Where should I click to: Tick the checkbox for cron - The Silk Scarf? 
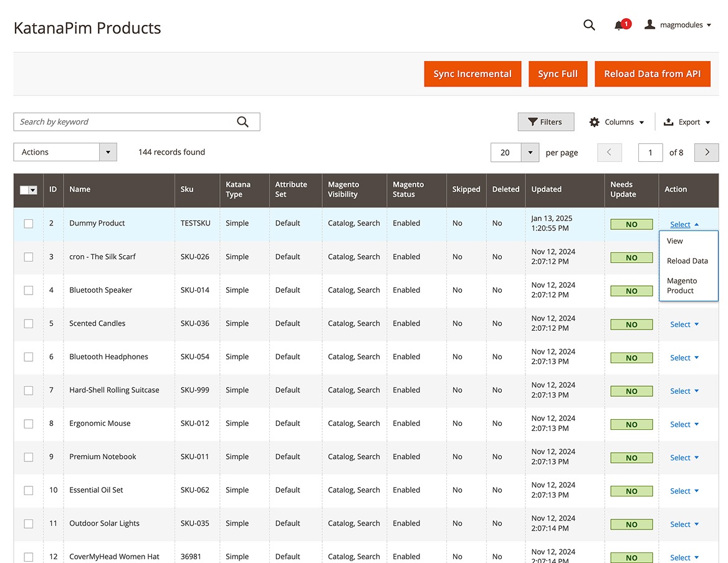coord(29,257)
